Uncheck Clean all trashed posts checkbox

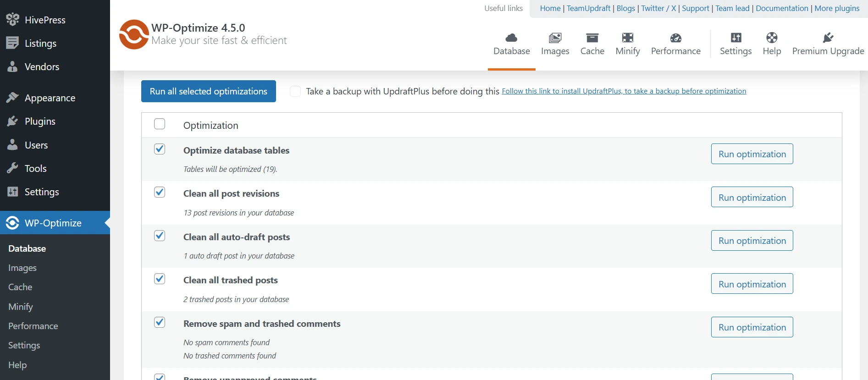tap(160, 279)
